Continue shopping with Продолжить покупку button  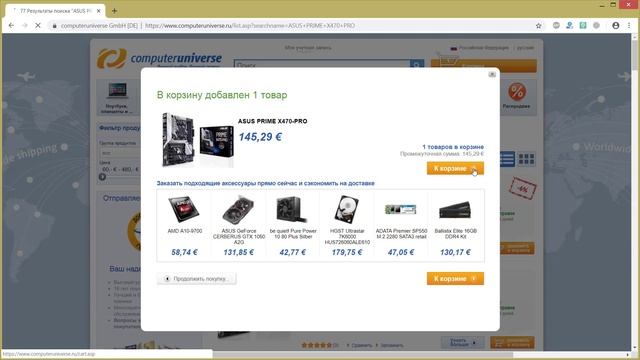coord(197,278)
